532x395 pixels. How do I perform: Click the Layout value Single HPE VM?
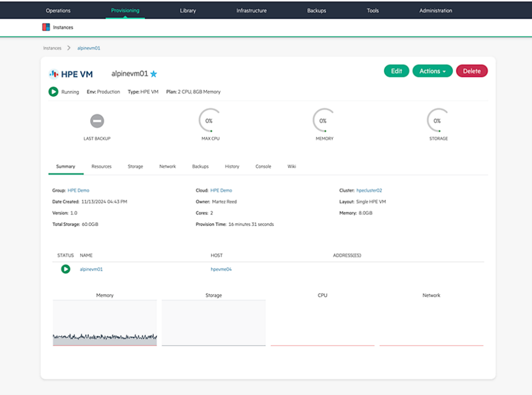[x=371, y=201]
